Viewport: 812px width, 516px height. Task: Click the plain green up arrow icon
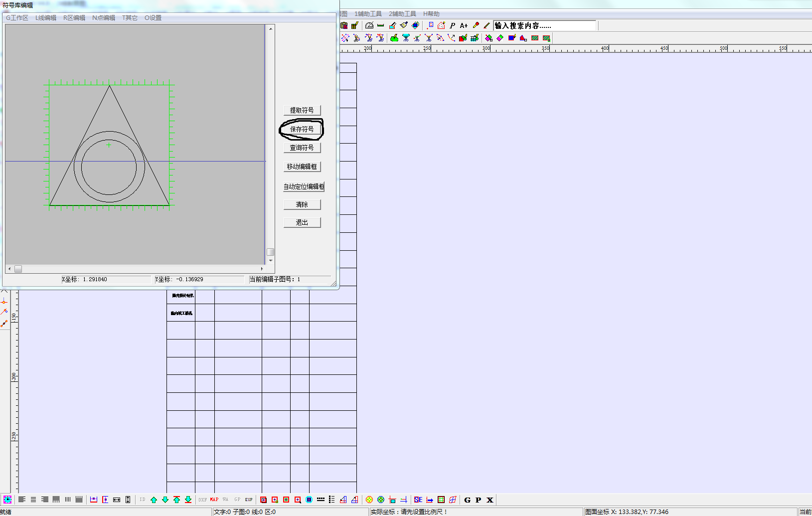tap(154, 500)
